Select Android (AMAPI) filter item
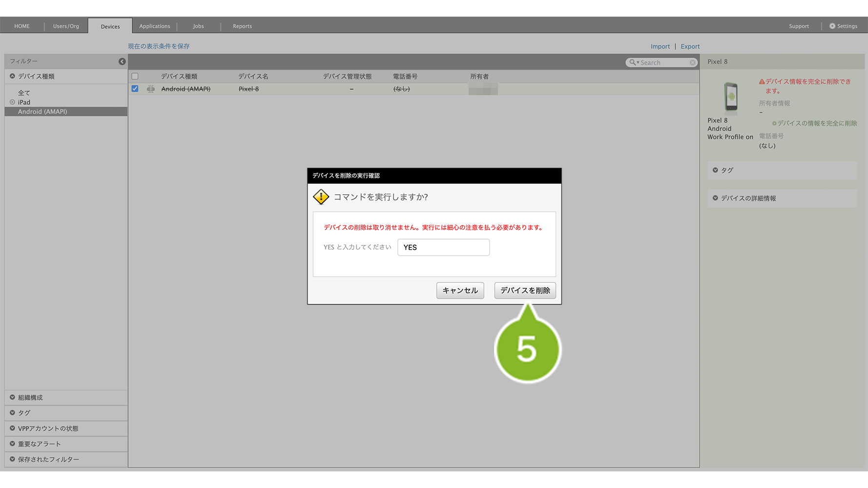Screen dimensions: 868x488 pos(66,112)
